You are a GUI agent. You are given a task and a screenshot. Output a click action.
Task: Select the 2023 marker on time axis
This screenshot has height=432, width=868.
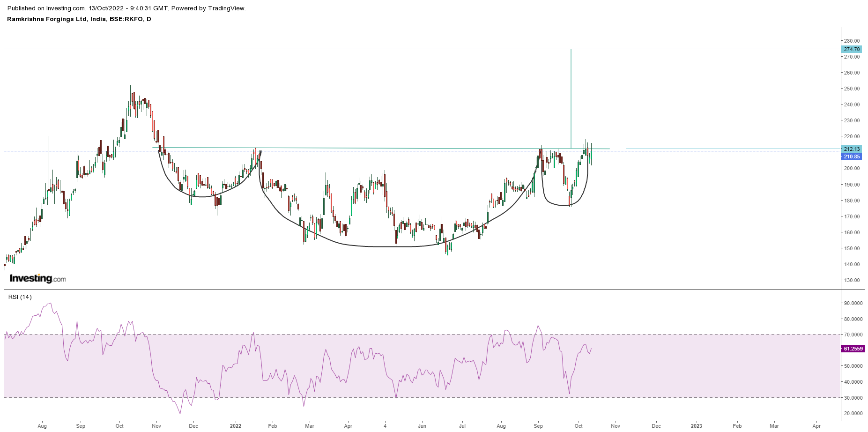click(696, 426)
